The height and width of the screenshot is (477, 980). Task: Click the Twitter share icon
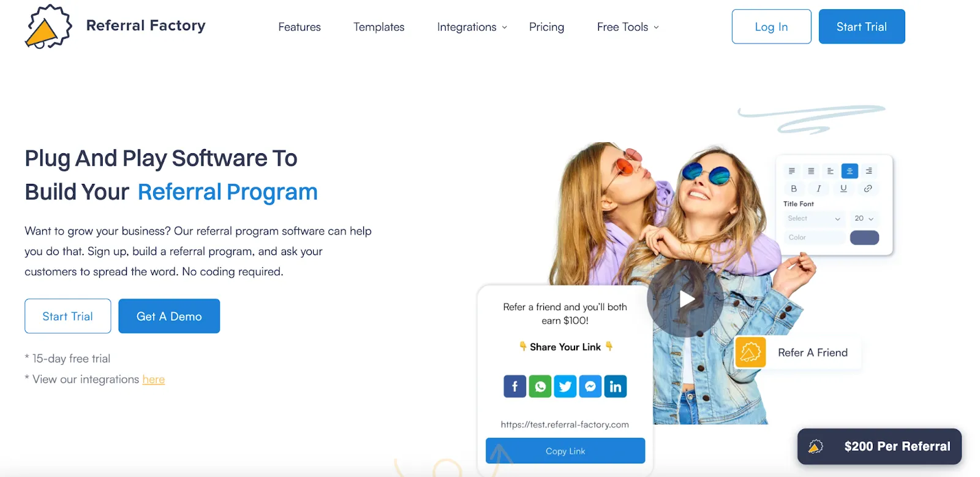tap(565, 386)
